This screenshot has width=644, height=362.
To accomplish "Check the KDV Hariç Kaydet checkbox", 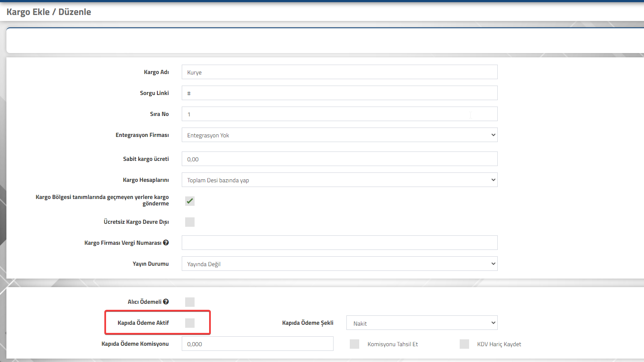I will (x=464, y=344).
